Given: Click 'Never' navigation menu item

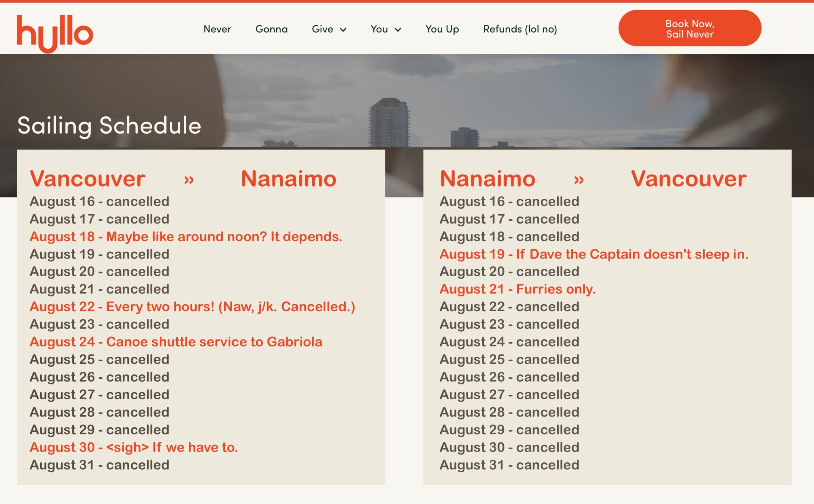Looking at the screenshot, I should (x=217, y=29).
